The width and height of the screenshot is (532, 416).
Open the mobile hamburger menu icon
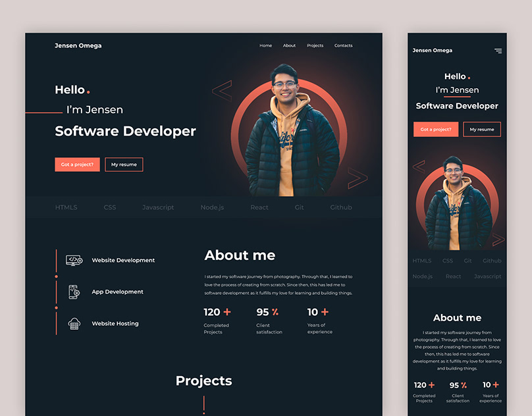498,51
